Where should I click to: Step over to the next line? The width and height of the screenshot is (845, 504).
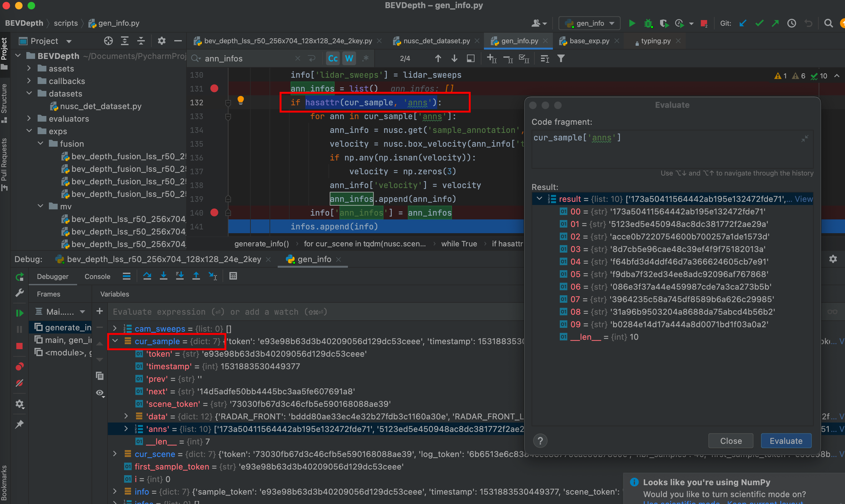pos(147,276)
